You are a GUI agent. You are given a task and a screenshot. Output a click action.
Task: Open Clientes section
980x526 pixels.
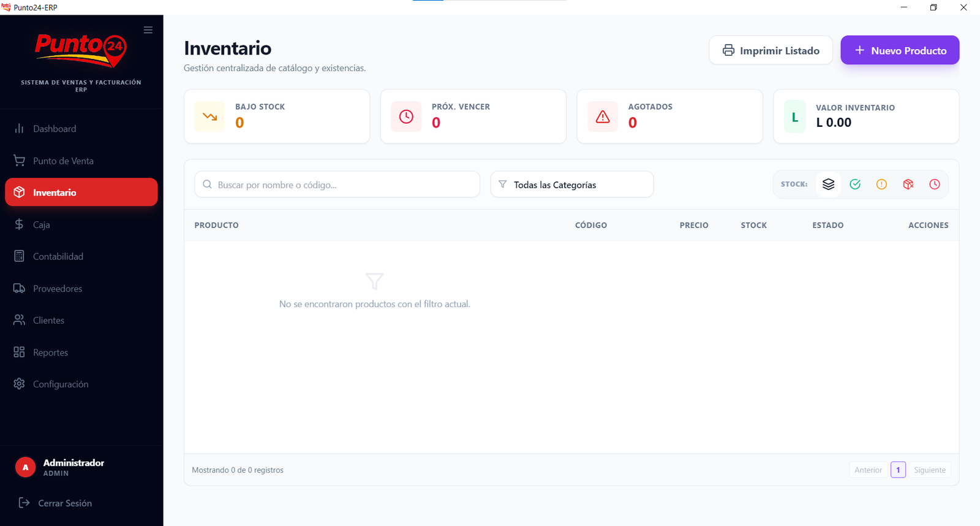(81, 320)
